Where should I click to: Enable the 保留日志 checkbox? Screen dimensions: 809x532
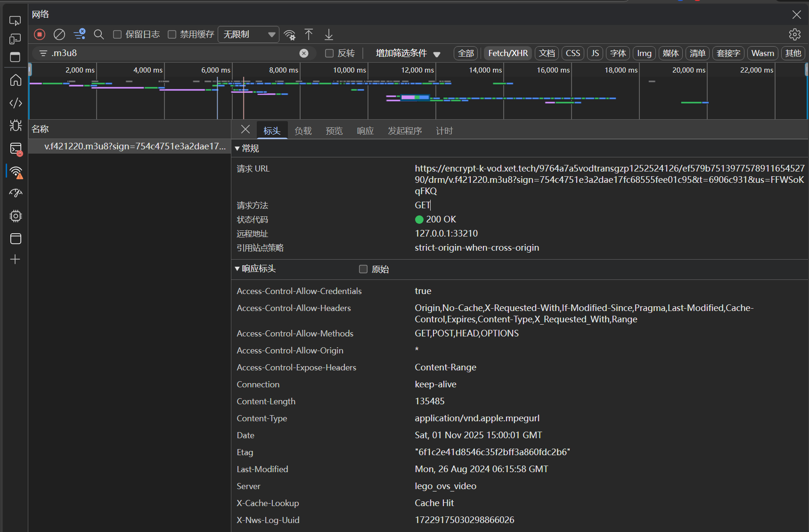point(117,34)
